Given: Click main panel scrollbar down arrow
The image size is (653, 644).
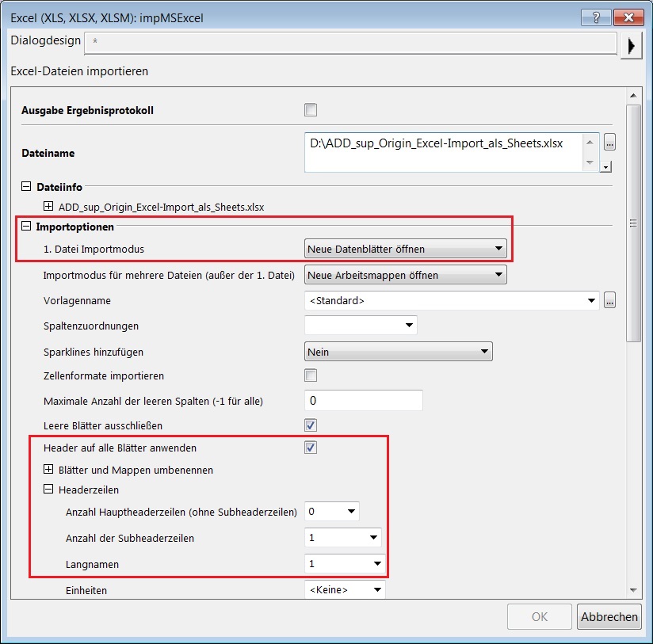Looking at the screenshot, I should click(633, 590).
